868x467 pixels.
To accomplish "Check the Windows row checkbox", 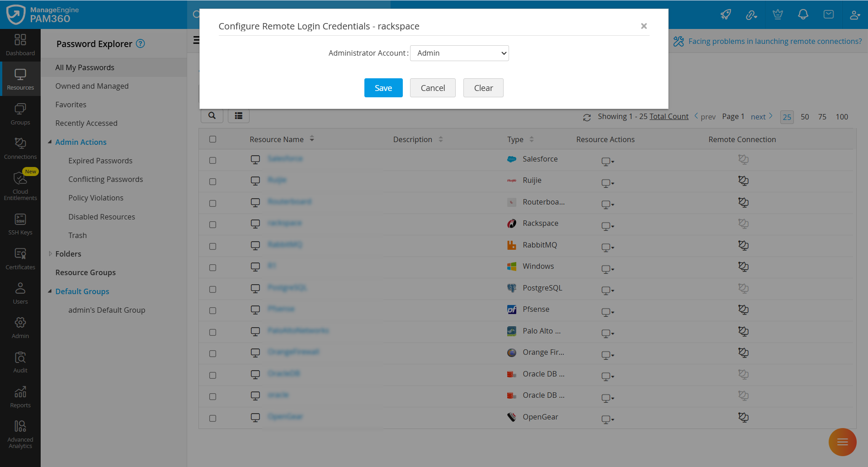I will 213,268.
